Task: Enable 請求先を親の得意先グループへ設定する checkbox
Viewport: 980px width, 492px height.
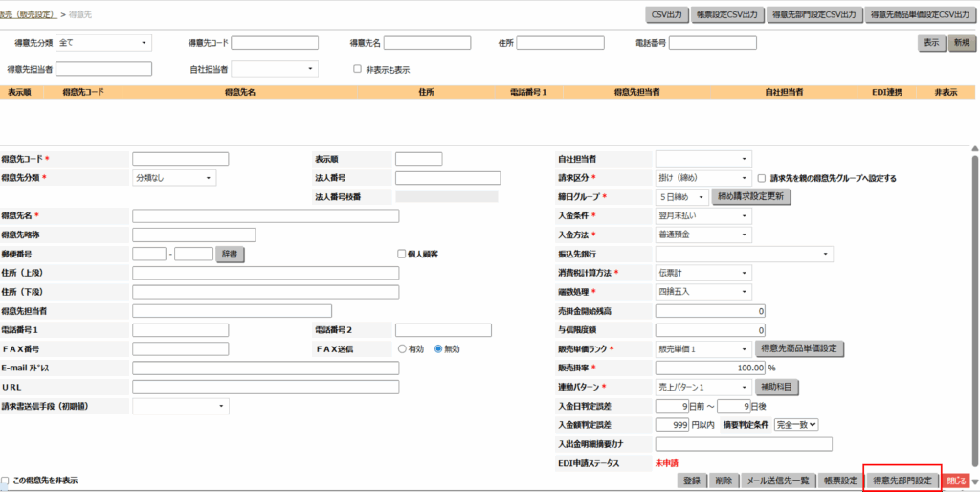Action: click(x=762, y=178)
